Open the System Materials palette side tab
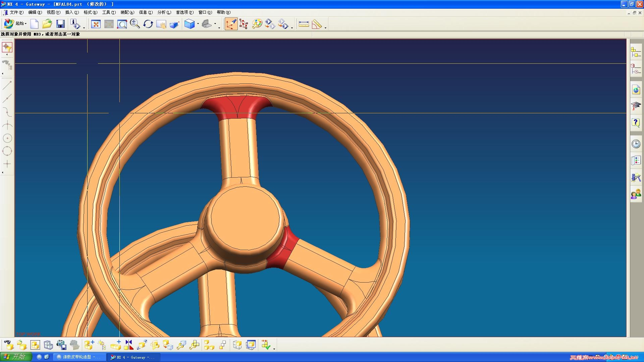This screenshot has height=362, width=644. click(636, 160)
